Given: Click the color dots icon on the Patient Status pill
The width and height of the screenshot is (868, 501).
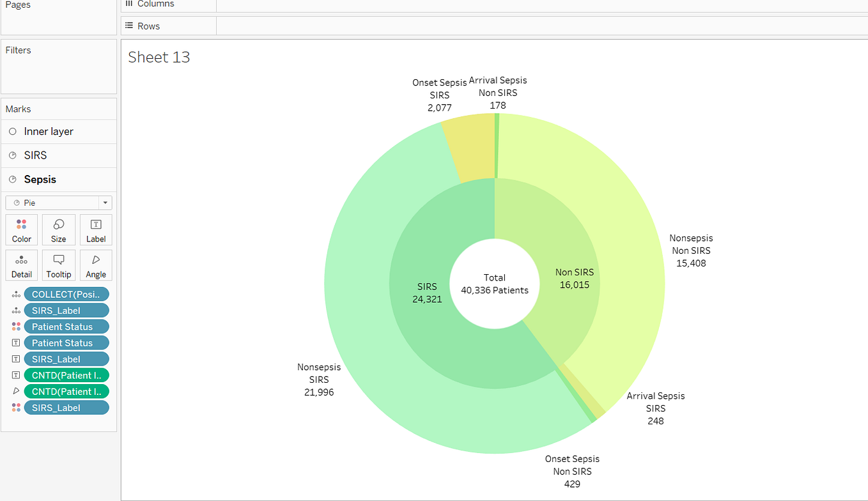Looking at the screenshot, I should 16,326.
